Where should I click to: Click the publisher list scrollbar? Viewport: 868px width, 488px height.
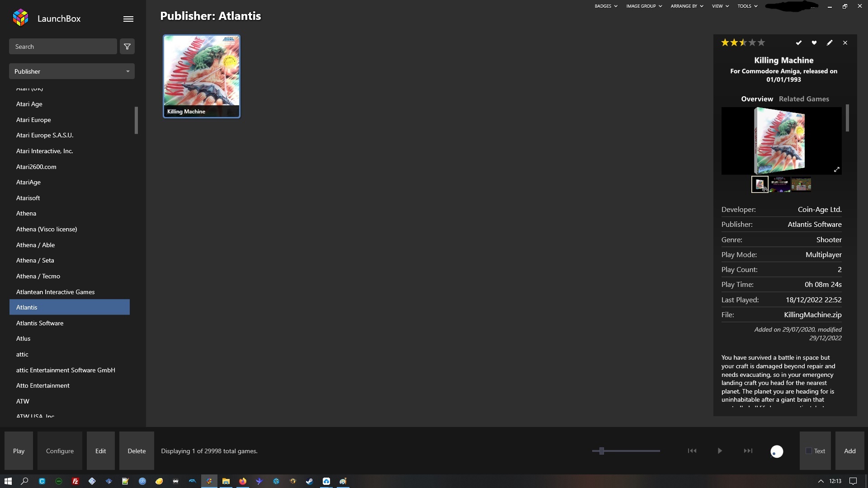[136, 120]
